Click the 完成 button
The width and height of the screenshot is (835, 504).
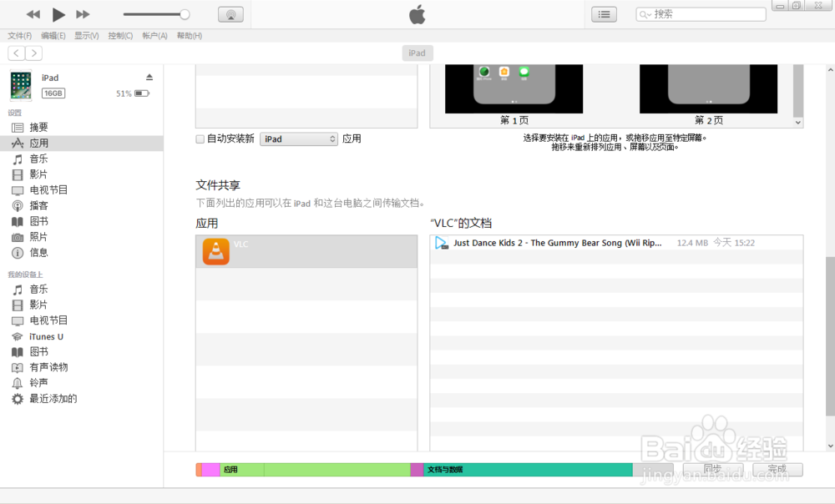point(777,468)
